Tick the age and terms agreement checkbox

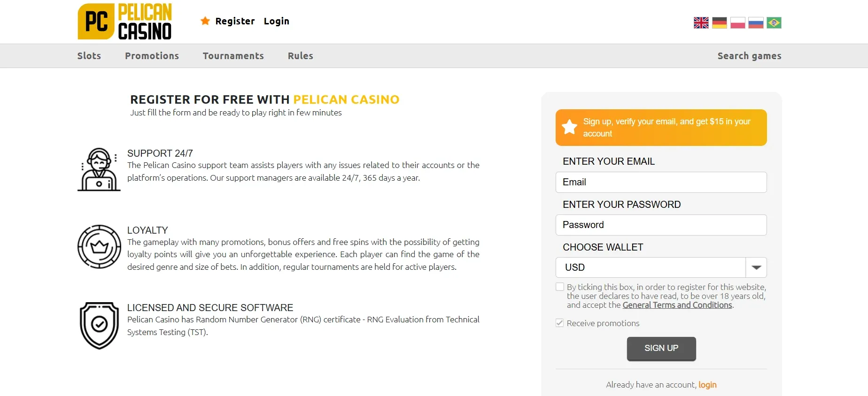click(560, 286)
